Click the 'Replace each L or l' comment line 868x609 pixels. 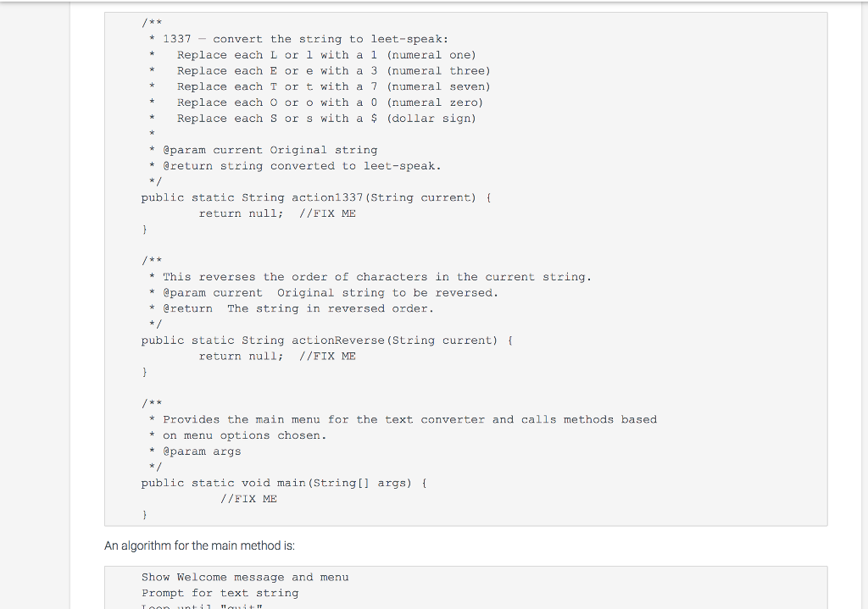coord(326,55)
